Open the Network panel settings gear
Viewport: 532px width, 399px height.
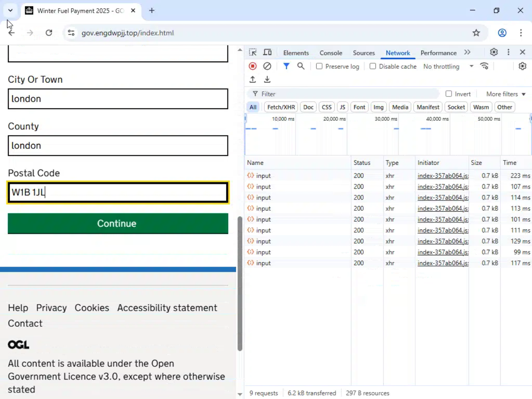pyautogui.click(x=522, y=66)
